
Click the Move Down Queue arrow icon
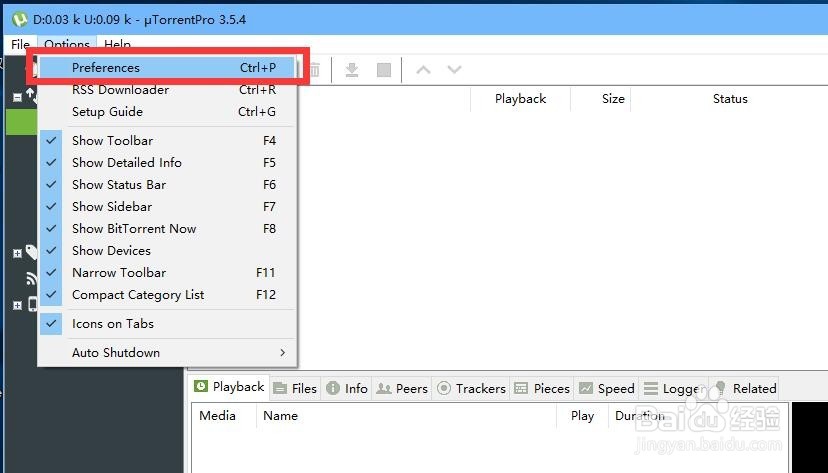455,70
